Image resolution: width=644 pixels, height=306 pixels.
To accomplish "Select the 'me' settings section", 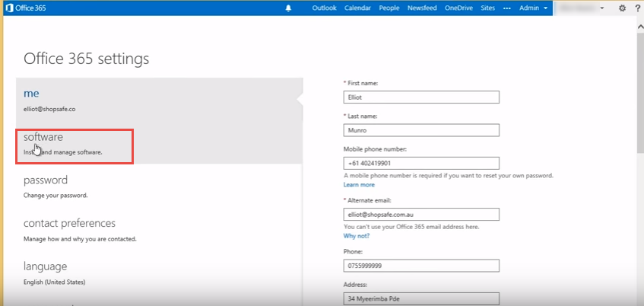I will (160, 99).
